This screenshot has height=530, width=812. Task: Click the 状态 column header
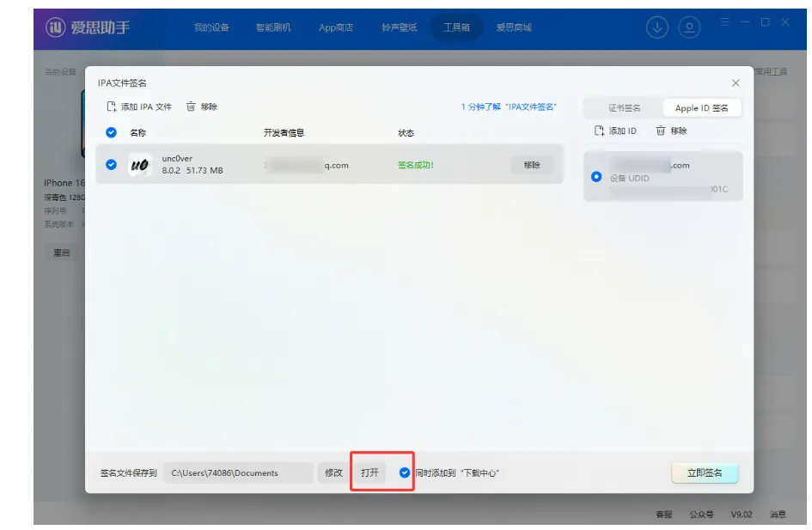[x=406, y=132]
